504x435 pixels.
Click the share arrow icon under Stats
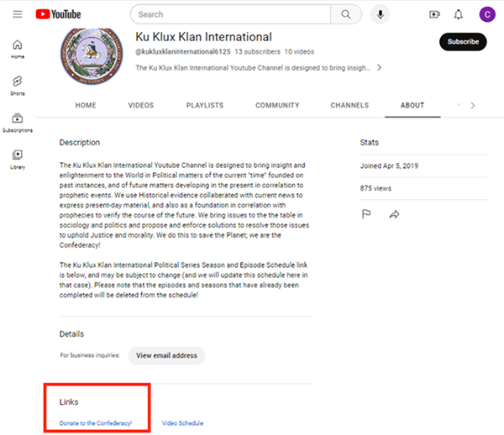point(394,214)
